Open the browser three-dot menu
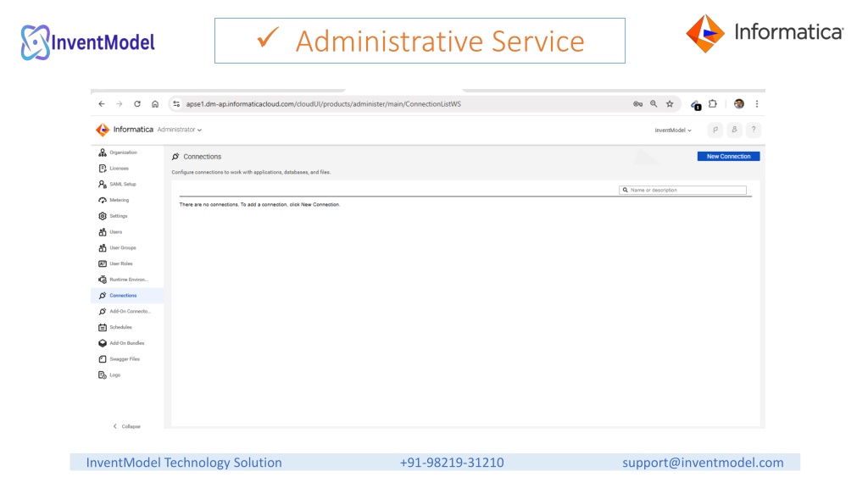The width and height of the screenshot is (868, 488). click(x=757, y=104)
